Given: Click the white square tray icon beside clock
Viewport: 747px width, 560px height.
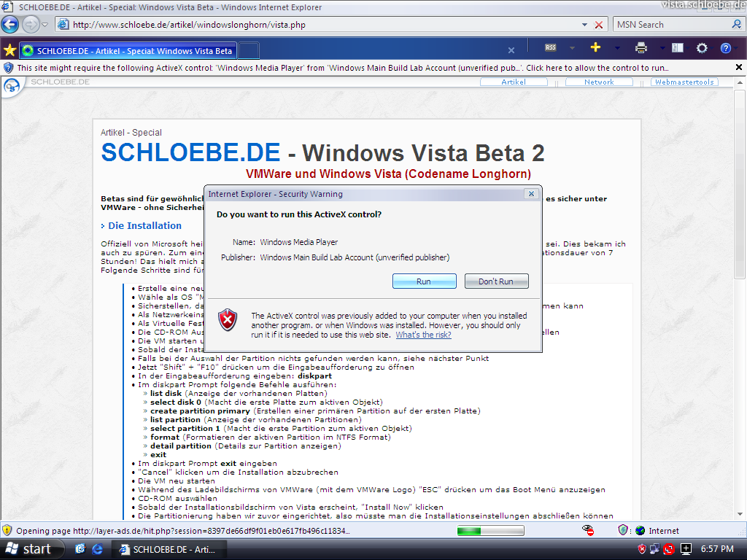Looking at the screenshot, I should click(x=686, y=549).
